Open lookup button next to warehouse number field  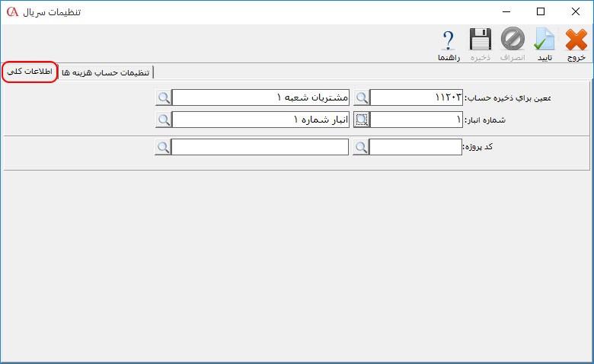362,120
